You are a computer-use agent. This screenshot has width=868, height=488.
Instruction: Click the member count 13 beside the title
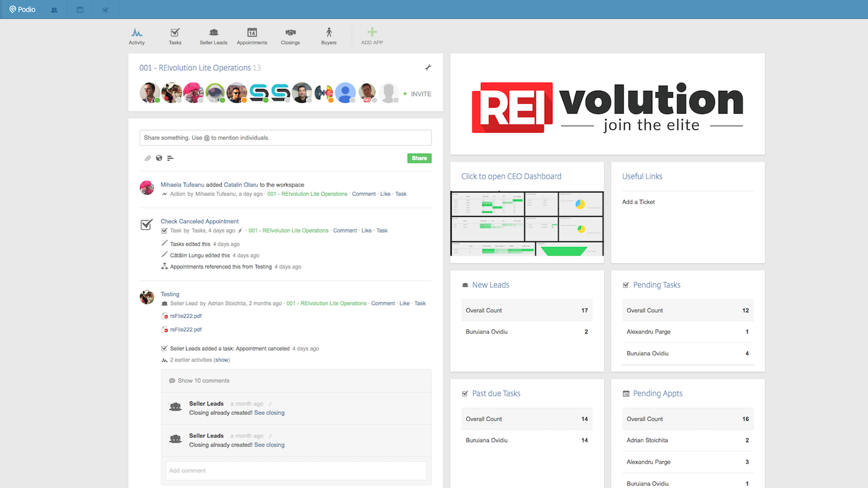[x=257, y=68]
